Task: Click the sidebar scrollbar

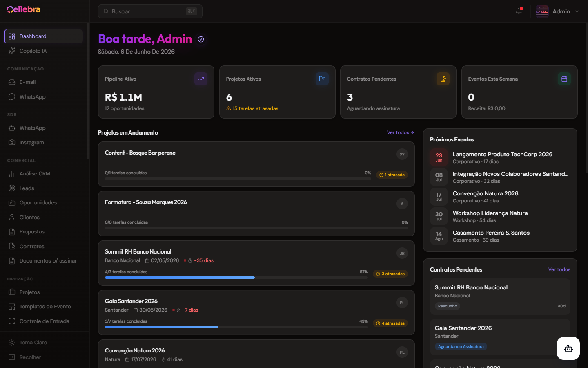Action: point(88,92)
